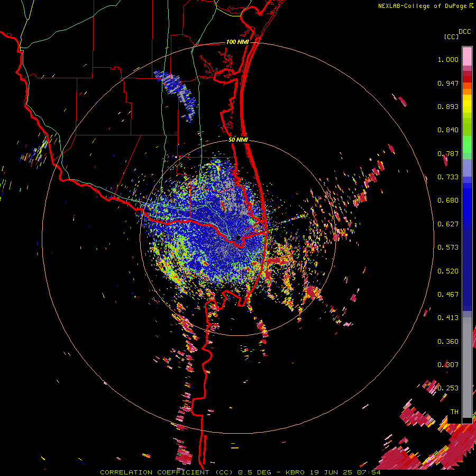The height and width of the screenshot is (476, 476).
Task: Click the 0.413 value on the color scale
Action: coord(448,318)
